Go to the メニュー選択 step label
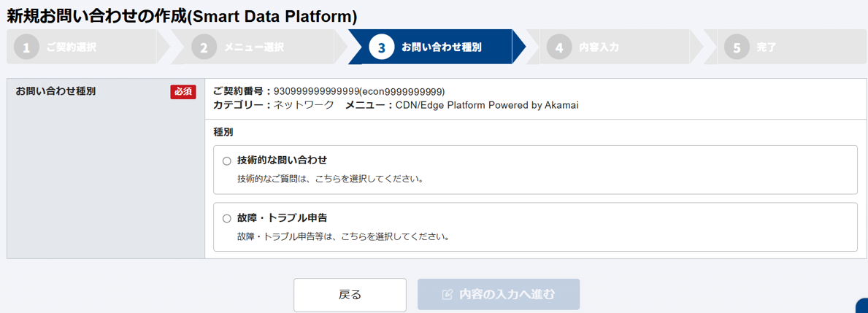This screenshot has width=868, height=313. pos(253,48)
